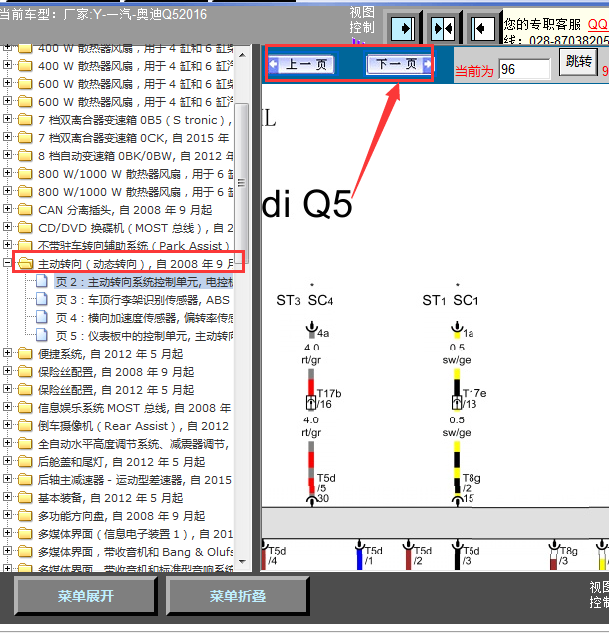Image resolution: width=609 pixels, height=633 pixels.
Task: Click the view control left-arrow icon
Action: 482,28
